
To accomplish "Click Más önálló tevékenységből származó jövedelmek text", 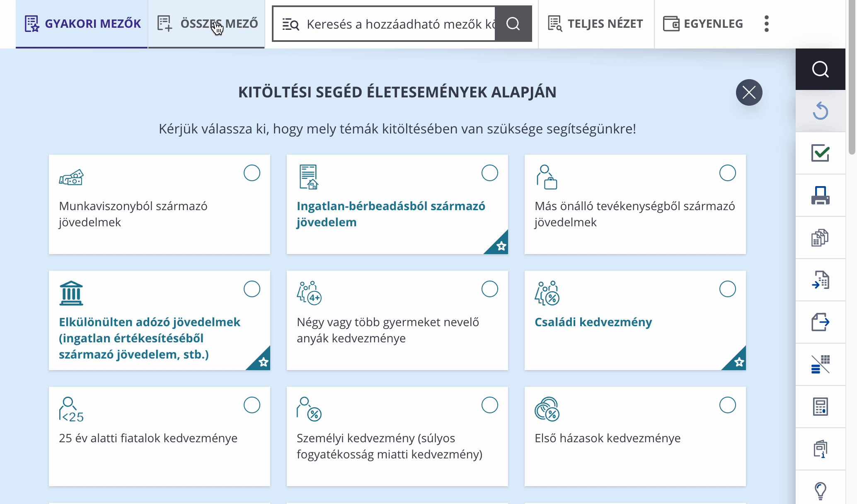I will [x=635, y=214].
